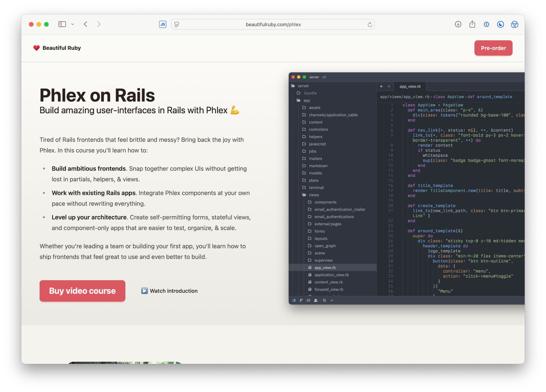Toggle the Safari sidebar button
Viewport: 546px width, 392px height.
tap(62, 24)
